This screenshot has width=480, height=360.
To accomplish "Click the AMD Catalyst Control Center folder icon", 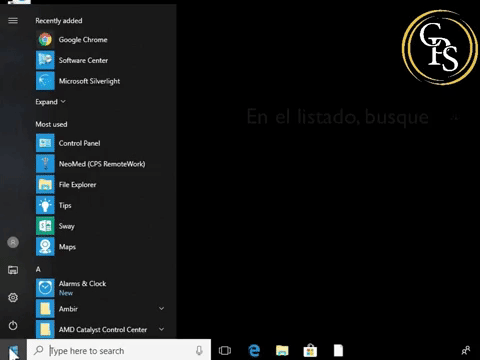I will coord(45,329).
